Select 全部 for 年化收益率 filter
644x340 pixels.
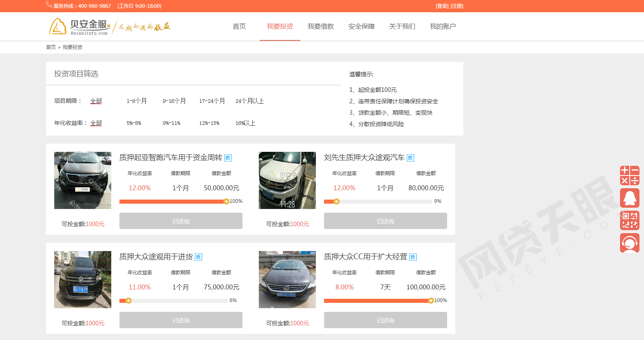tap(96, 123)
